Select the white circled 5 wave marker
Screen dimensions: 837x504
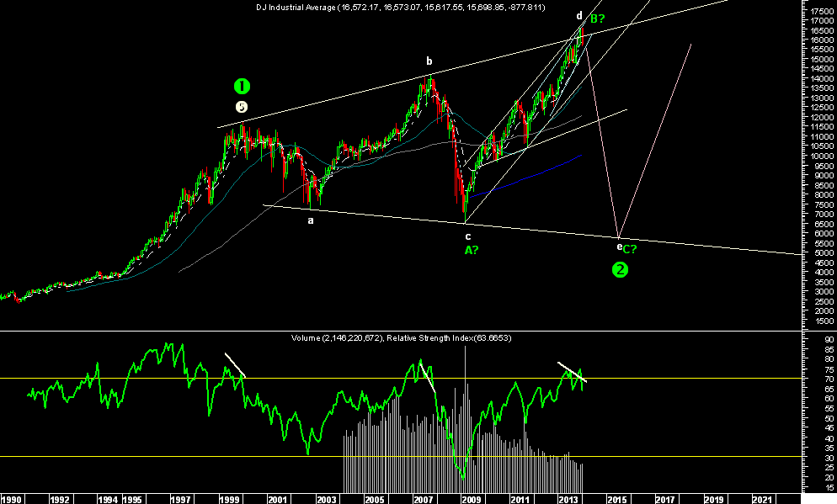tap(242, 107)
